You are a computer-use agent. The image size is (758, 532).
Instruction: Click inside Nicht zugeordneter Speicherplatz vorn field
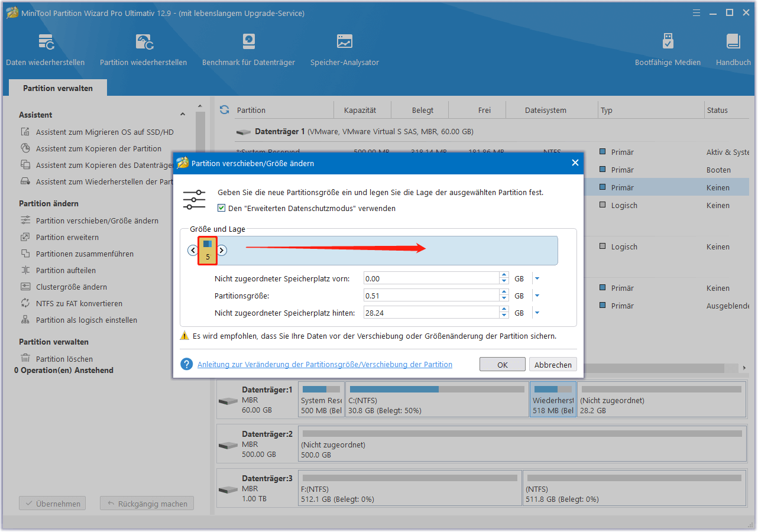coord(432,278)
